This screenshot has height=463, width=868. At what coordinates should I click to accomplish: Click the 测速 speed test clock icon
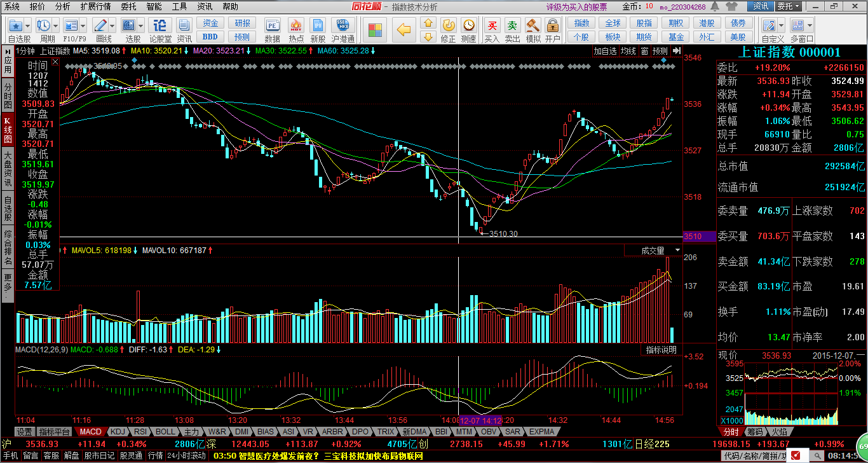(x=468, y=25)
